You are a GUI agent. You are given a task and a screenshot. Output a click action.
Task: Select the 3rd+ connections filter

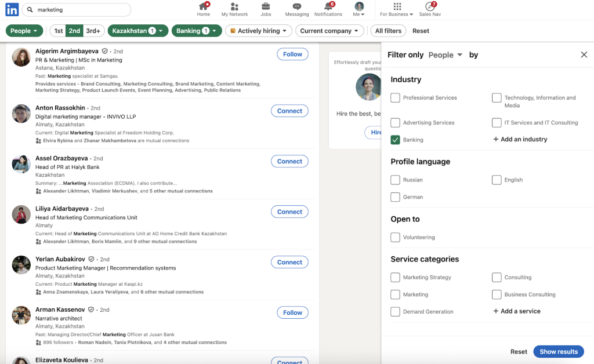coord(93,31)
